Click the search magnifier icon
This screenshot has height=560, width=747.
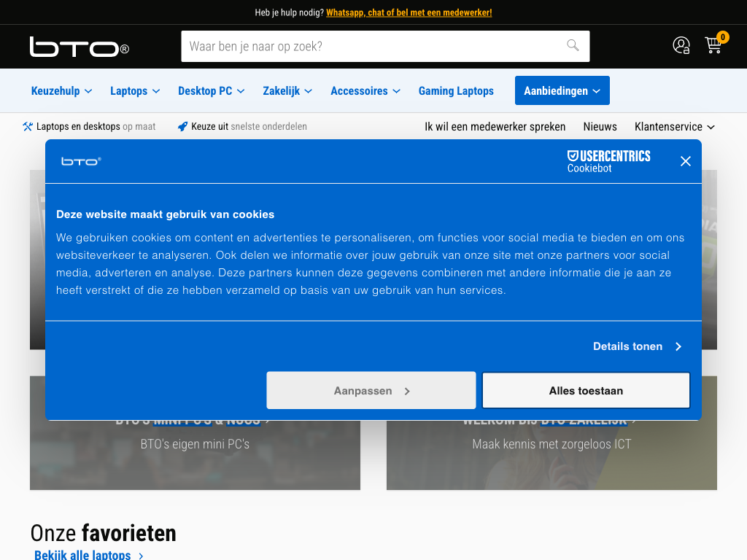[573, 46]
